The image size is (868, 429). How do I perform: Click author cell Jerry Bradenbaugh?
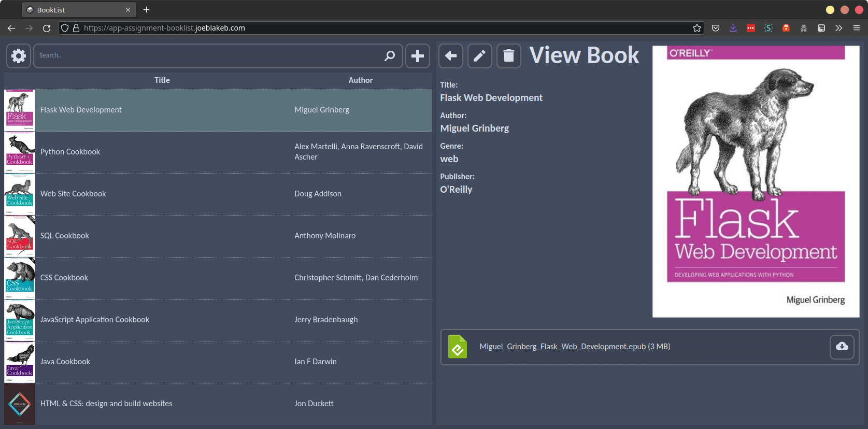click(326, 320)
